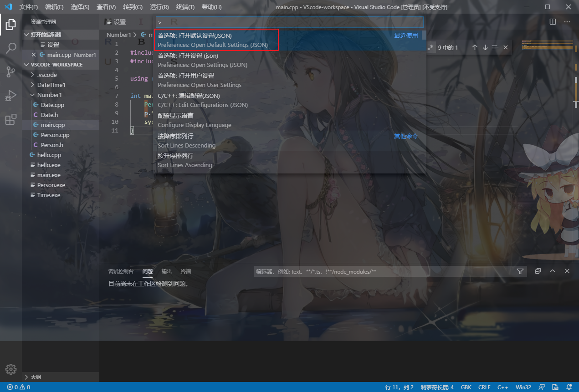Open the 帮助(H) menu
Viewport: 579px width, 392px height.
tap(211, 7)
